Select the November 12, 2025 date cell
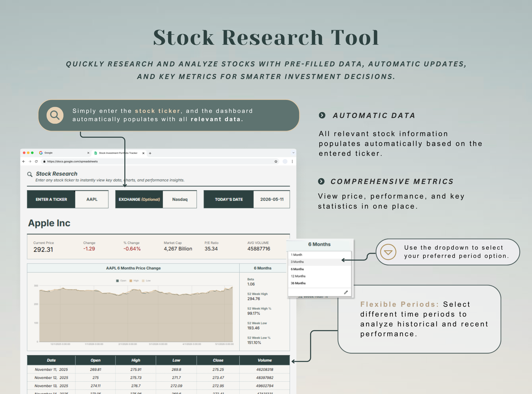The width and height of the screenshot is (532, 394). (51, 378)
